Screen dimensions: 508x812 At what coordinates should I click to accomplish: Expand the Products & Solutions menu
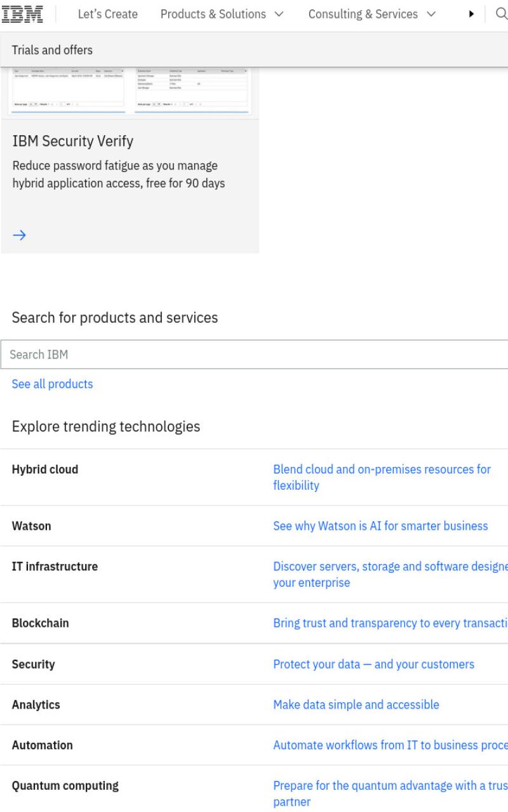coord(222,14)
